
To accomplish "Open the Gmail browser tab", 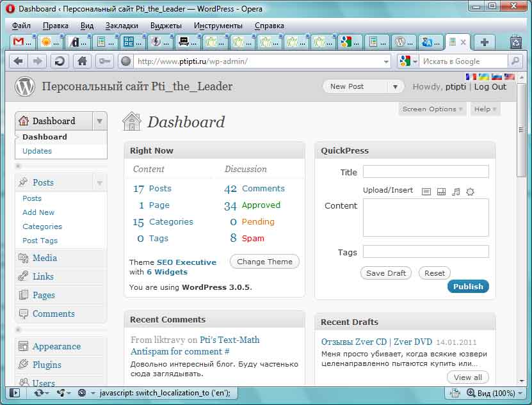I will (x=22, y=42).
